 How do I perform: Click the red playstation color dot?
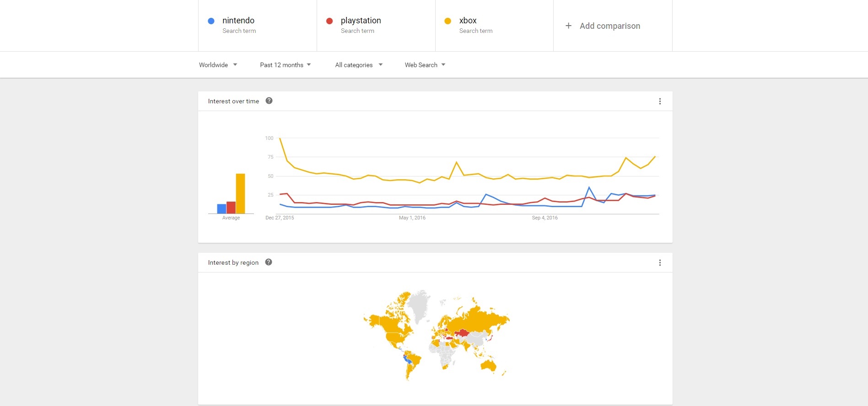click(x=329, y=21)
